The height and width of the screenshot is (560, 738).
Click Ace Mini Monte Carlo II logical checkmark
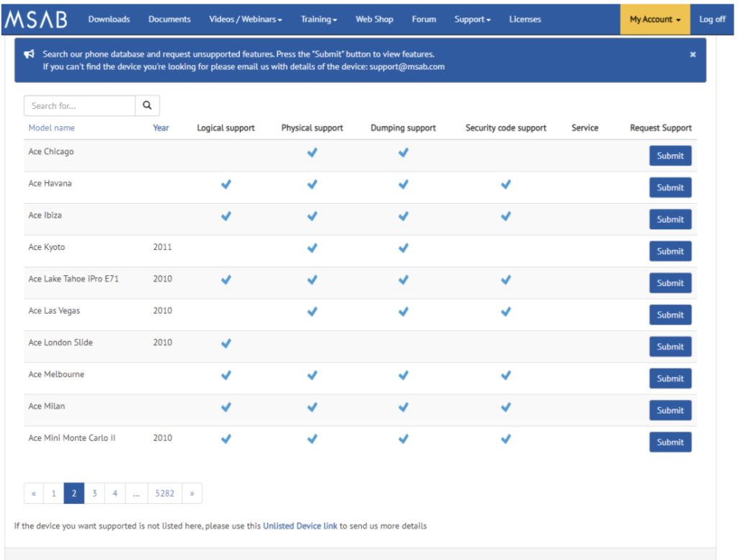226,439
